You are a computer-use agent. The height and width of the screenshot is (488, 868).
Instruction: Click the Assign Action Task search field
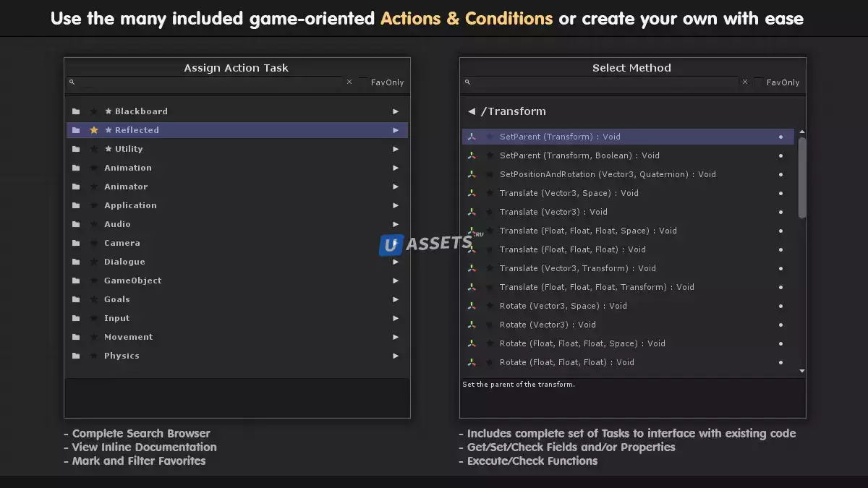tap(210, 82)
